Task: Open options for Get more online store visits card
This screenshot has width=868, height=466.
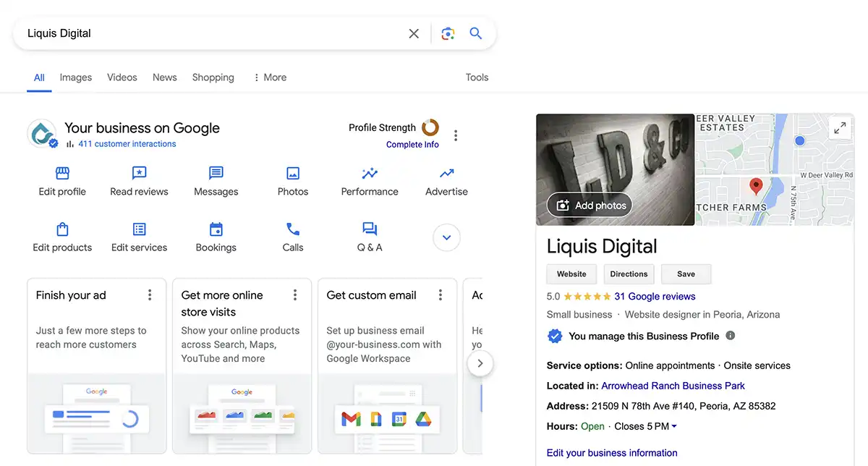Action: [x=295, y=295]
